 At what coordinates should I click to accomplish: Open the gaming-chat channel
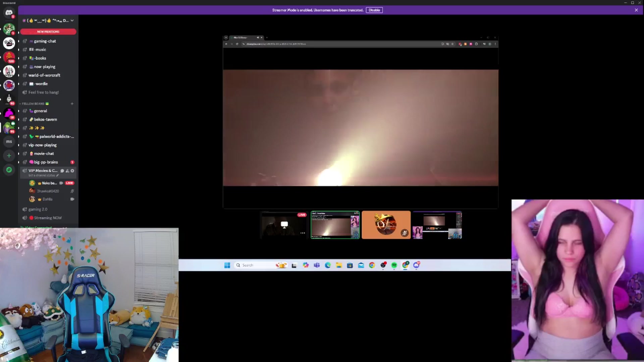48,41
